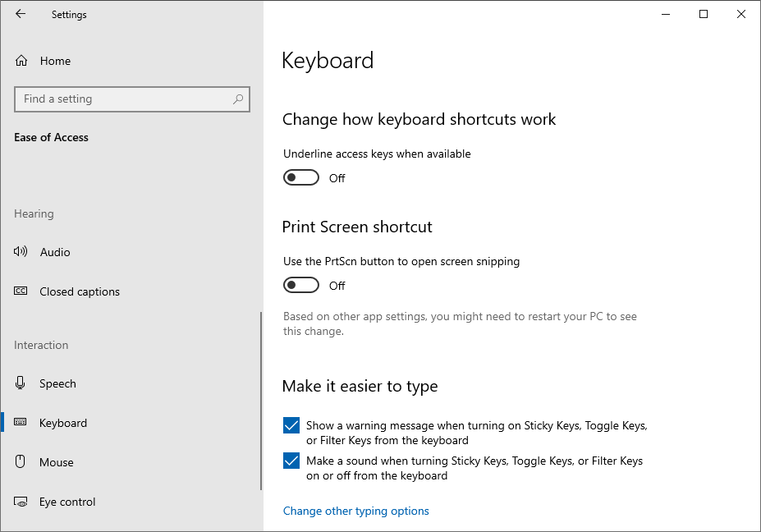The width and height of the screenshot is (761, 532).
Task: Toggle Underline access keys switch
Action: tap(301, 177)
